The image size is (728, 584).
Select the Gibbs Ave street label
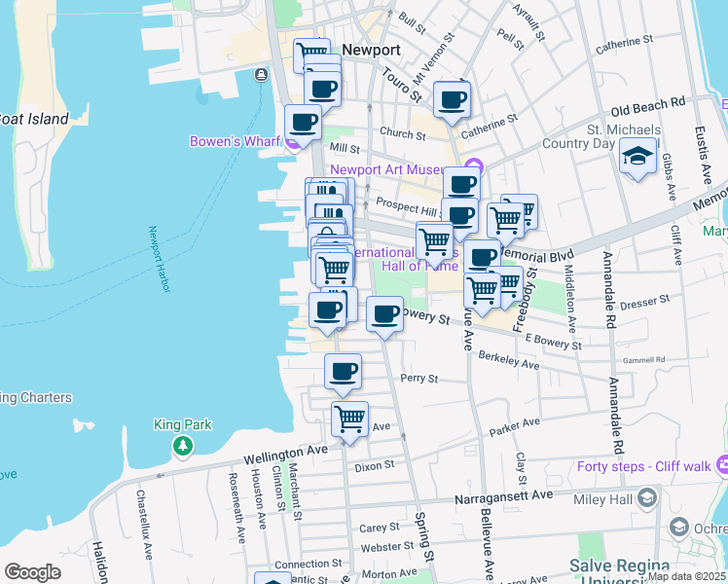[x=669, y=177]
